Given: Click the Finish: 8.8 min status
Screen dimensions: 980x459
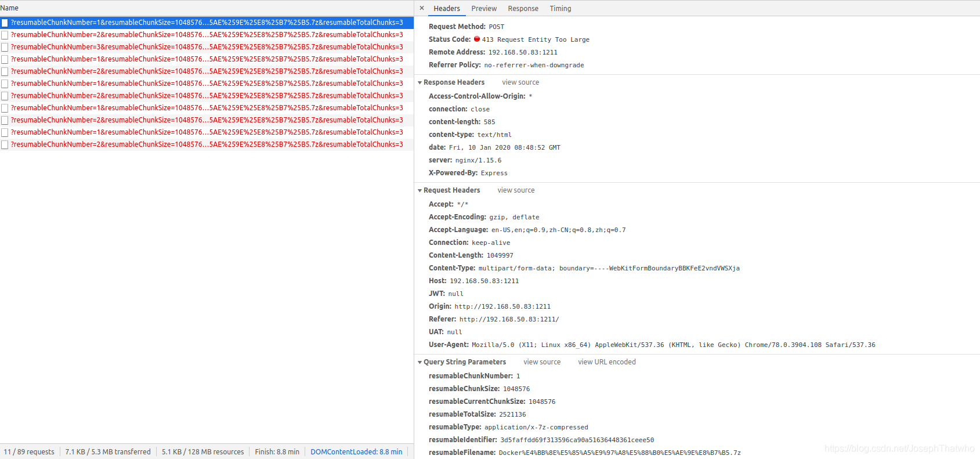Looking at the screenshot, I should click(x=277, y=452).
